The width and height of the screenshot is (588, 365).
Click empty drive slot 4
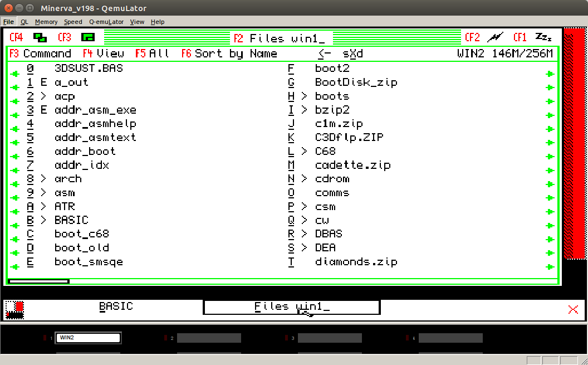coord(450,338)
